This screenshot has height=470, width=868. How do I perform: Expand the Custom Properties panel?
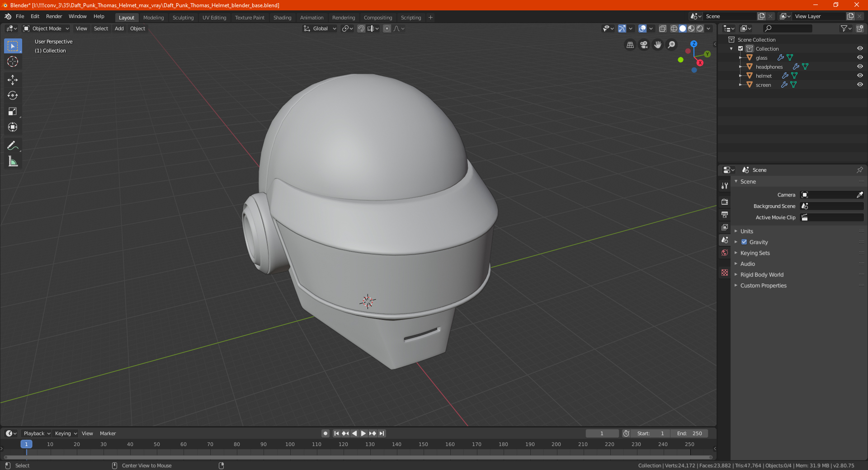(x=763, y=285)
